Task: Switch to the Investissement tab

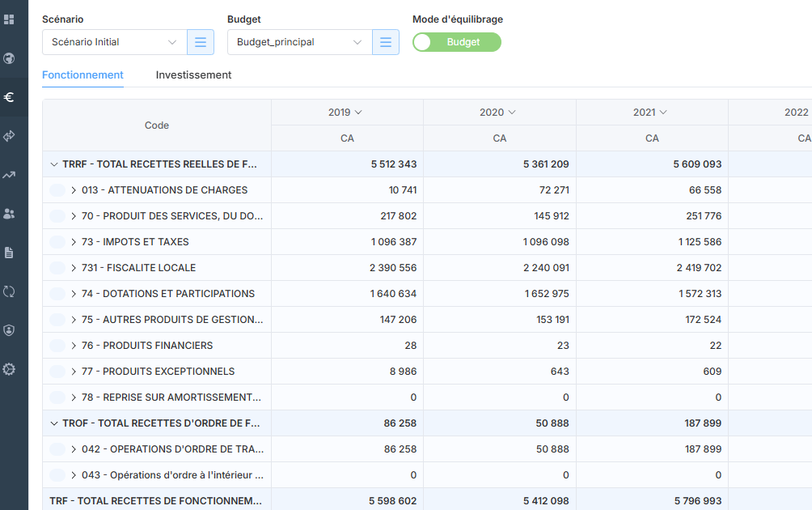Action: point(193,75)
